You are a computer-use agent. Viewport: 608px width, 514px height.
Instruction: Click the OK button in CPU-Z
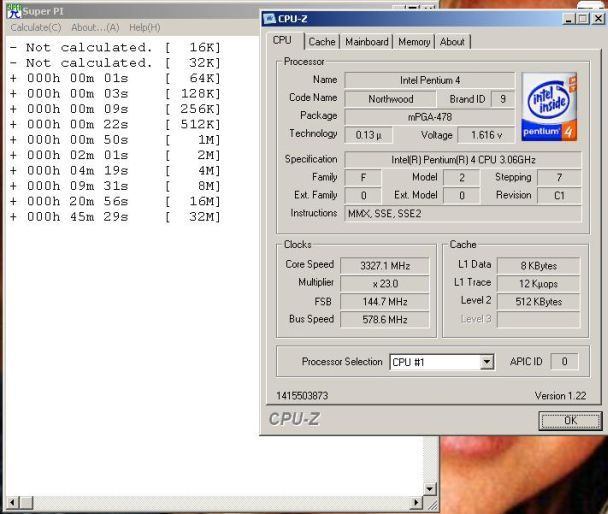570,421
